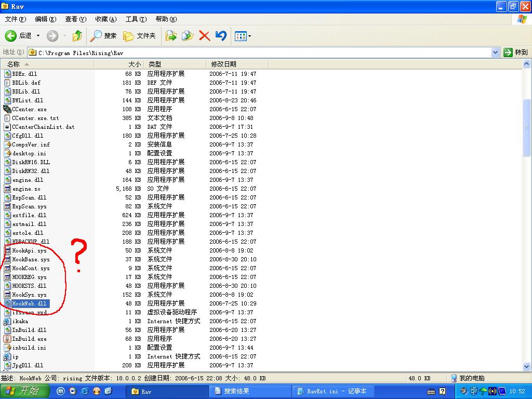The height and width of the screenshot is (399, 532).
Task: Select the DiskRW16.DLL file
Action: point(31,162)
